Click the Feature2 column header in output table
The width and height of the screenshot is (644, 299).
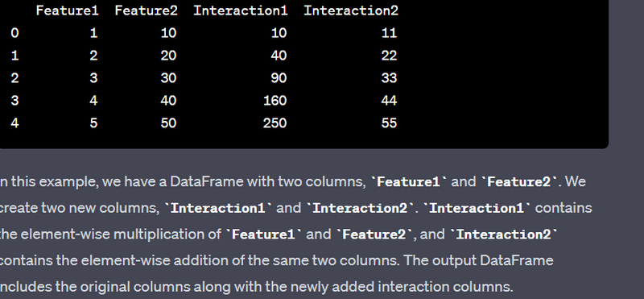click(x=147, y=10)
